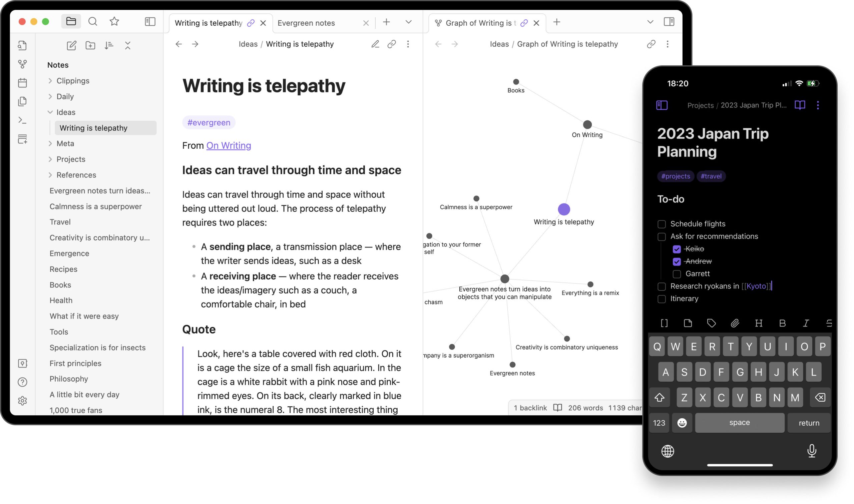Expand the References folder in sidebar
The height and width of the screenshot is (504, 854).
pyautogui.click(x=50, y=174)
